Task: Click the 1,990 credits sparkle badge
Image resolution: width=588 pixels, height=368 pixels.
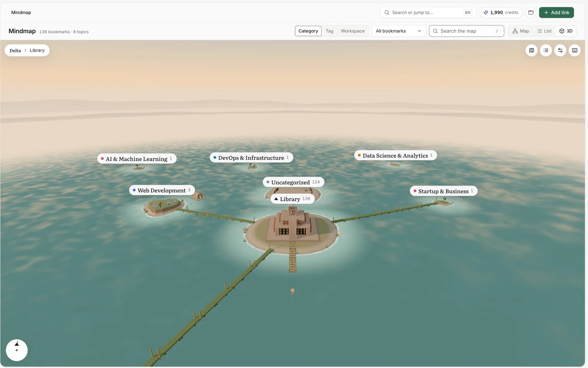Action: 501,13
